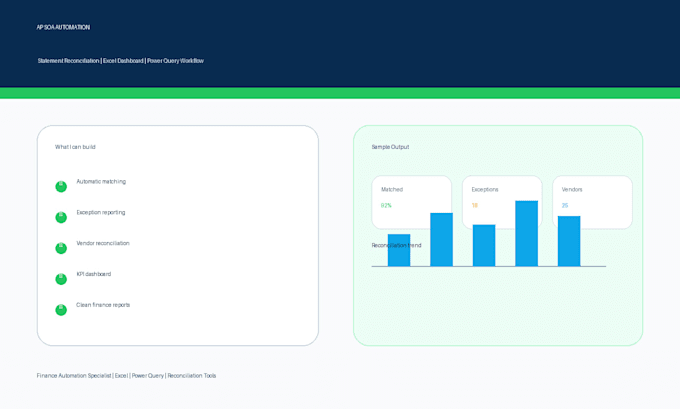Click the green bullet beside Vendor reconciliation
The height and width of the screenshot is (409, 680).
(x=61, y=248)
